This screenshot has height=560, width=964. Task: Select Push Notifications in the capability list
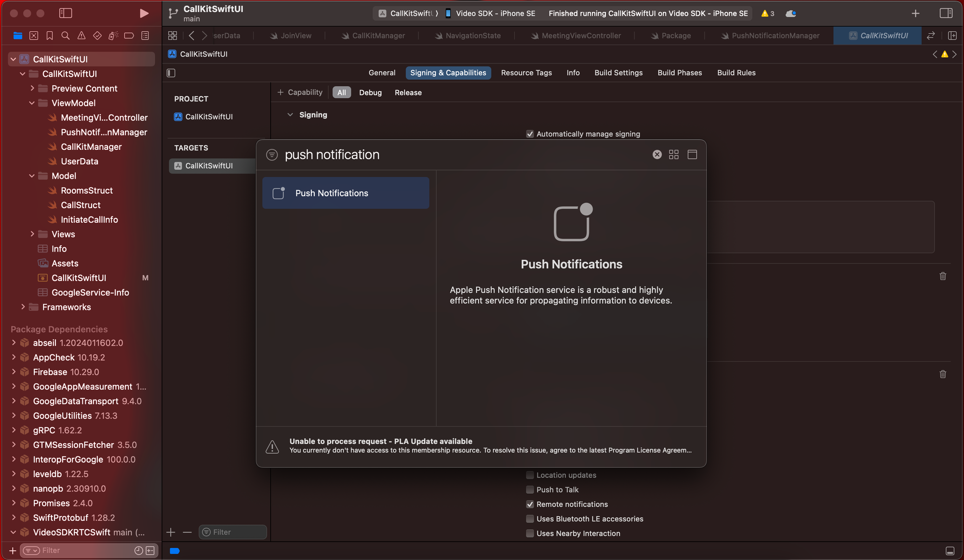(x=346, y=193)
